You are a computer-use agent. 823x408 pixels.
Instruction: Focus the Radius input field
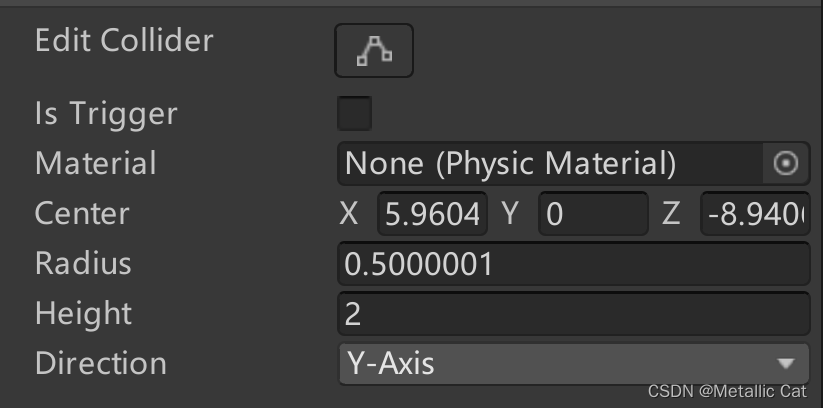point(573,264)
